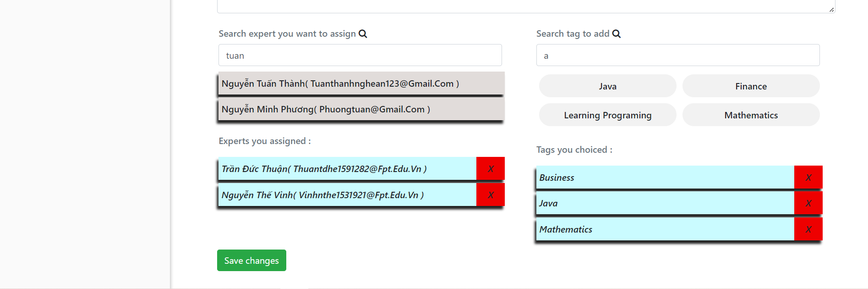The image size is (868, 289).
Task: Select expert Nguyễn Tuấn Thành from results
Action: (361, 83)
